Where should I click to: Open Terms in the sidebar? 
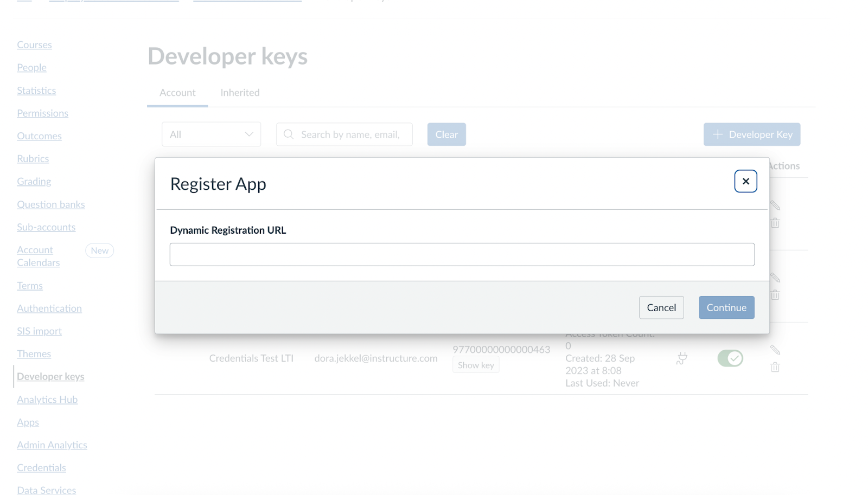point(30,286)
